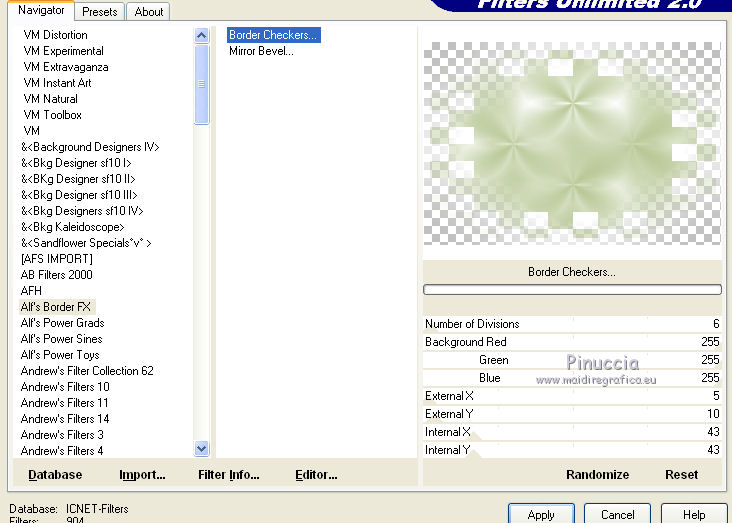Viewport: 732px width, 523px height.
Task: Select Andrew's Filters 10 category
Action: (x=65, y=387)
